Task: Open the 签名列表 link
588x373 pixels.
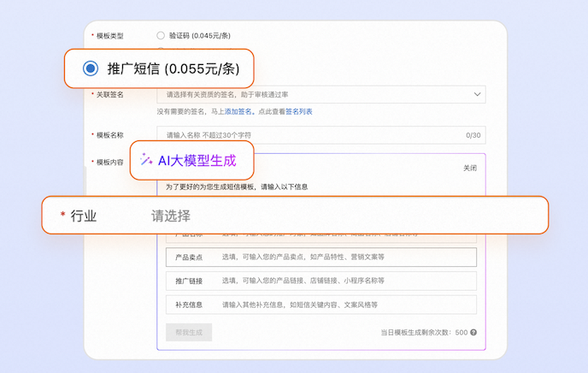Action: (x=299, y=111)
